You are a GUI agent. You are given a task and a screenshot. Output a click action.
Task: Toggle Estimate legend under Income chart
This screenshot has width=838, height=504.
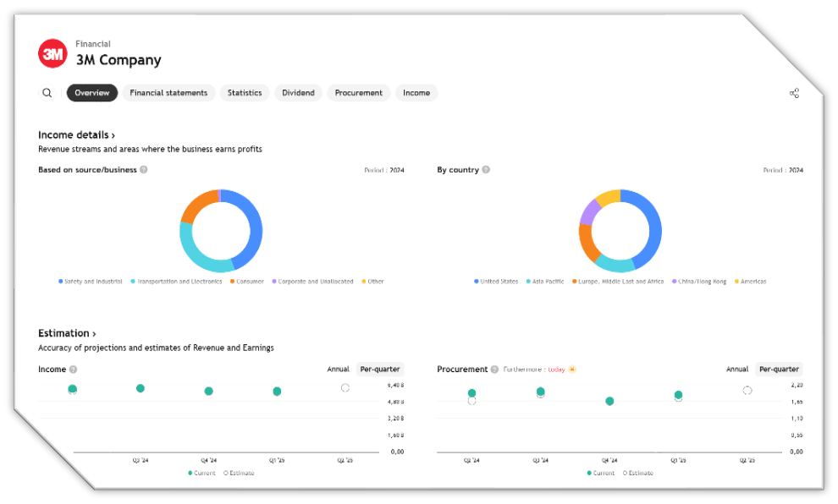pos(239,473)
